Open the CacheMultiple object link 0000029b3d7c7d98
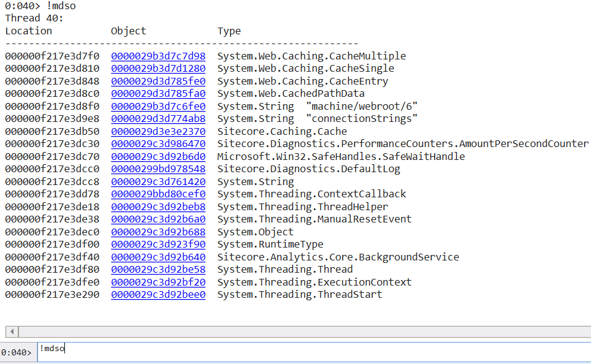 pos(158,56)
